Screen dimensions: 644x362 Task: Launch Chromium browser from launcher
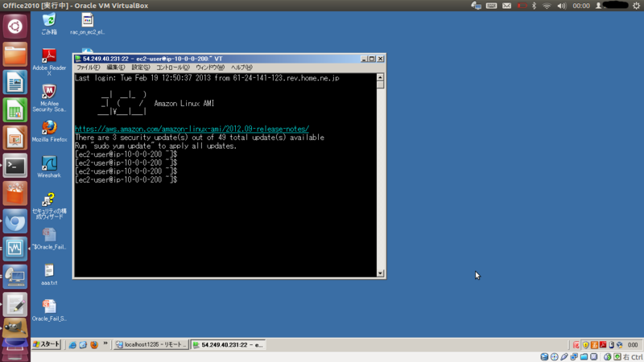pos(14,222)
